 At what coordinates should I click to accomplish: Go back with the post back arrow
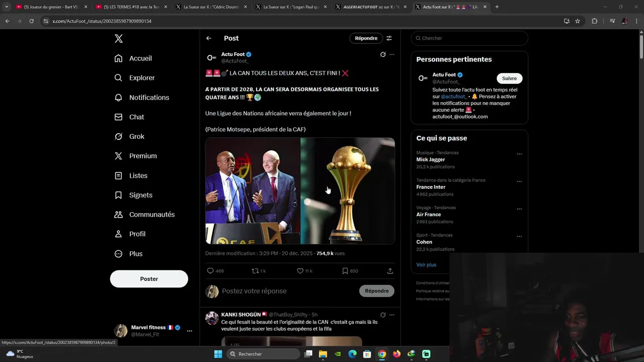click(209, 38)
